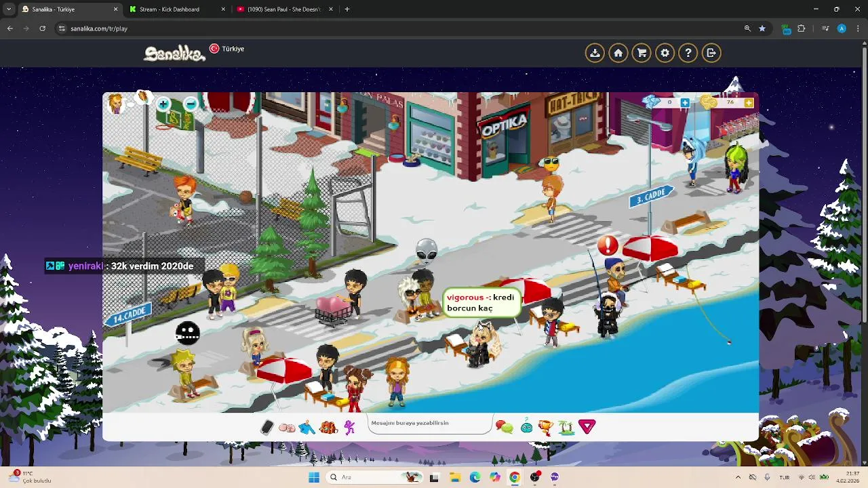This screenshot has height=488, width=868.
Task: Click the gold coins currency icon
Action: [709, 102]
